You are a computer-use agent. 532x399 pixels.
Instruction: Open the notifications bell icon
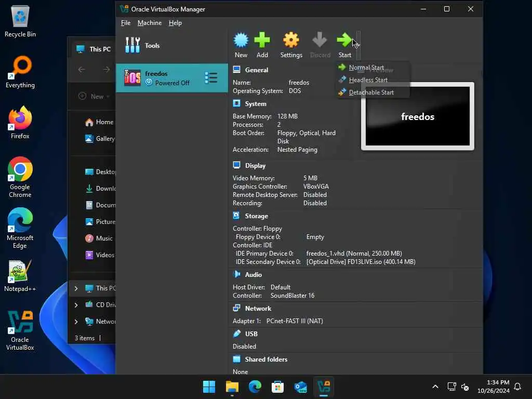click(517, 387)
